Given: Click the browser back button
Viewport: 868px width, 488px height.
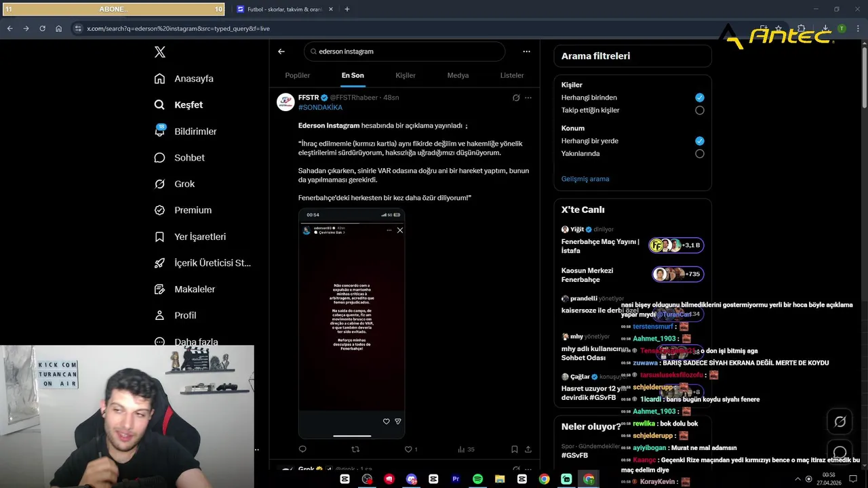Looking at the screenshot, I should pos(9,28).
